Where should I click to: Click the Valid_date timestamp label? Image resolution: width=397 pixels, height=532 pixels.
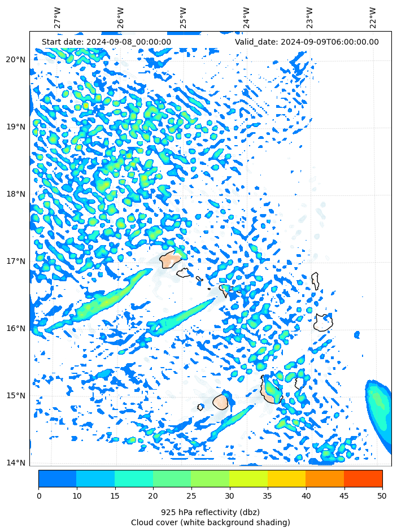307,42
